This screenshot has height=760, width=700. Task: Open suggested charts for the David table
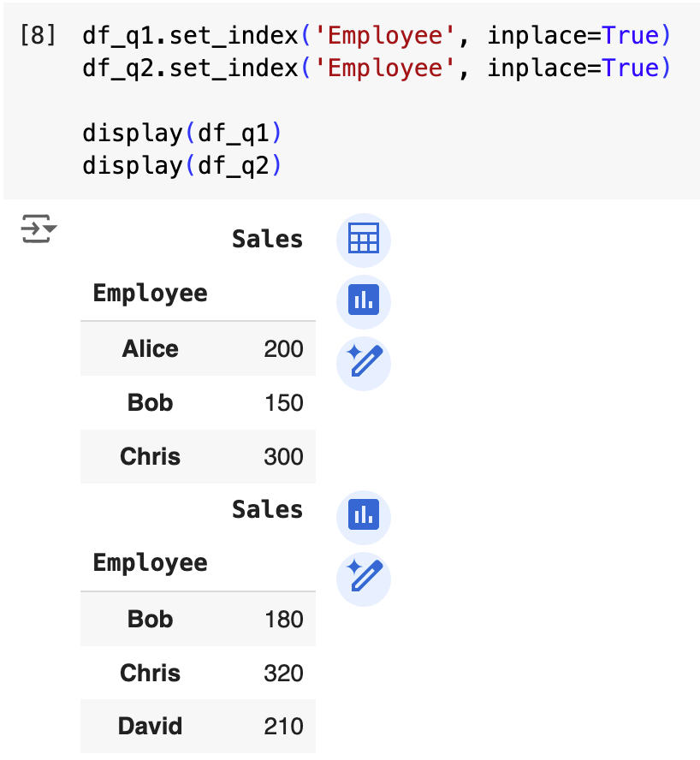click(364, 517)
